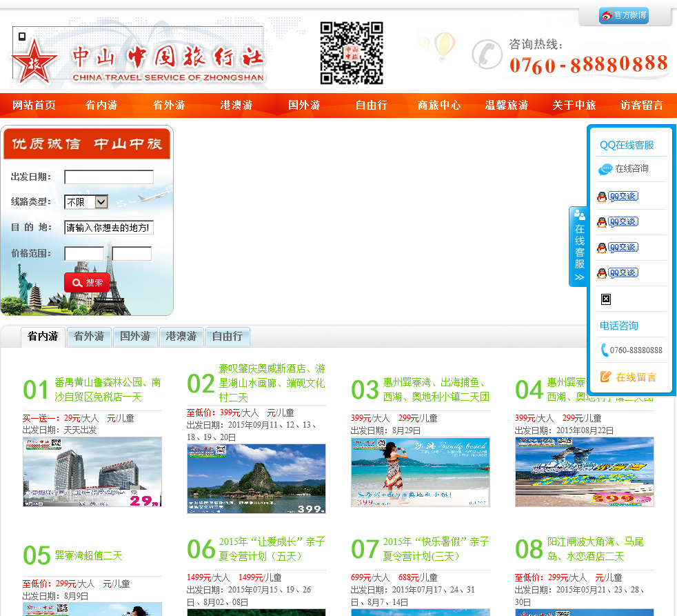
Task: Open 访客留言 navigation item
Action: tap(642, 105)
